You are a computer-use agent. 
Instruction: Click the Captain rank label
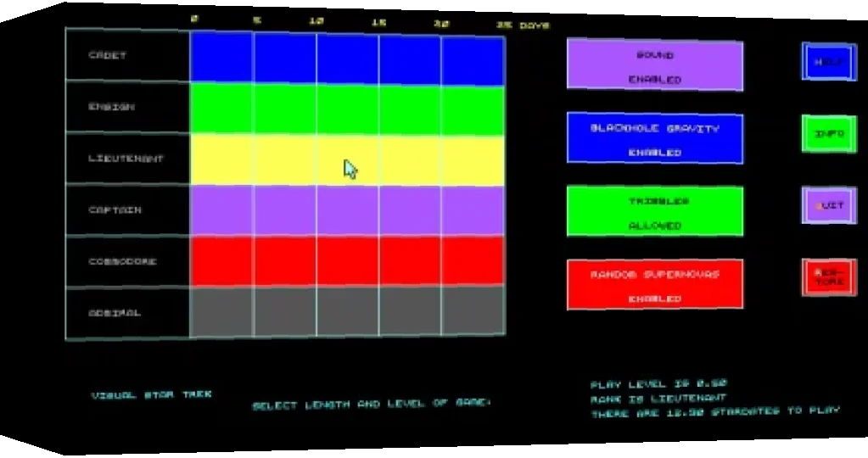pos(115,210)
